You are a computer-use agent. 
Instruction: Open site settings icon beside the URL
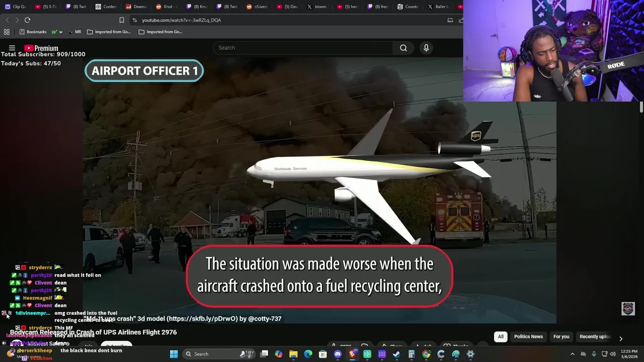134,20
